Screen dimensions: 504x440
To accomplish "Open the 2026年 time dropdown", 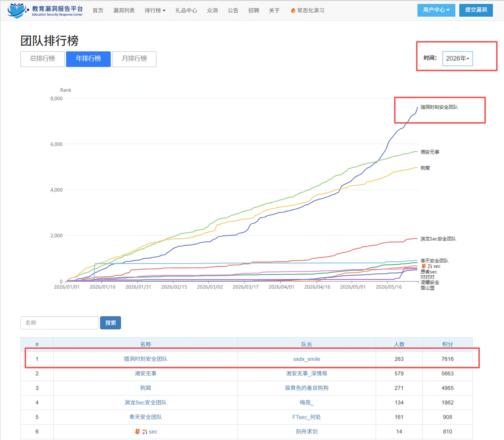I will (458, 58).
